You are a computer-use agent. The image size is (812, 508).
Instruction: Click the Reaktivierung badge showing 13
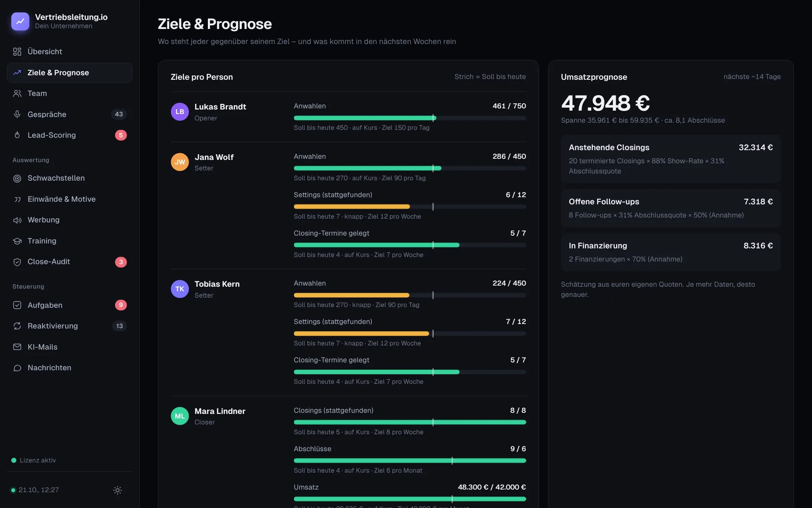pyautogui.click(x=120, y=326)
